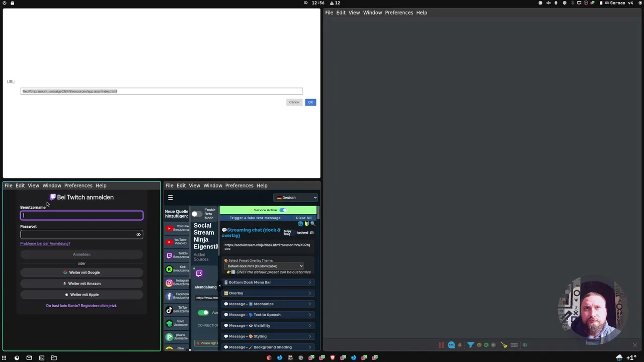Focus the Benutzername input field
Screen dimensions: 644x362
82,216
